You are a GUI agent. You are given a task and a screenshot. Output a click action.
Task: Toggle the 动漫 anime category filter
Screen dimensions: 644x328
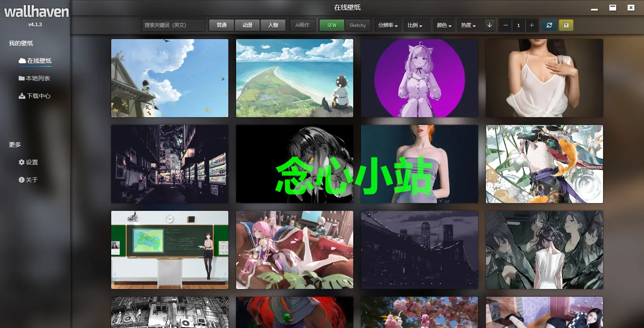coord(247,25)
